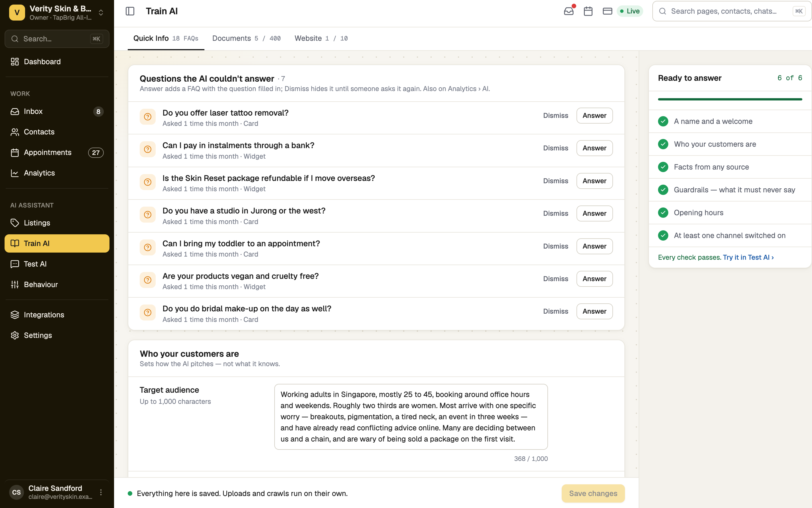Answer the bridal make-up question
The height and width of the screenshot is (508, 812).
(594, 311)
